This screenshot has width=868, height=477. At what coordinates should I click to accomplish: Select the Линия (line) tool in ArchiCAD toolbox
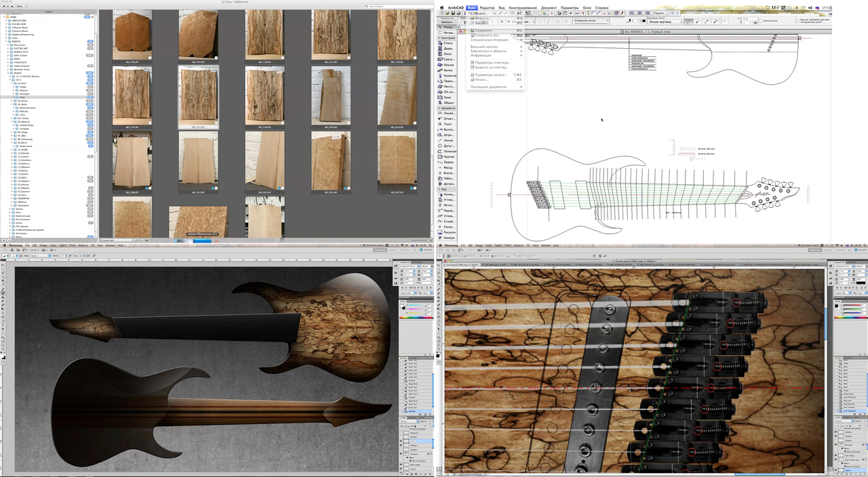pos(446,140)
